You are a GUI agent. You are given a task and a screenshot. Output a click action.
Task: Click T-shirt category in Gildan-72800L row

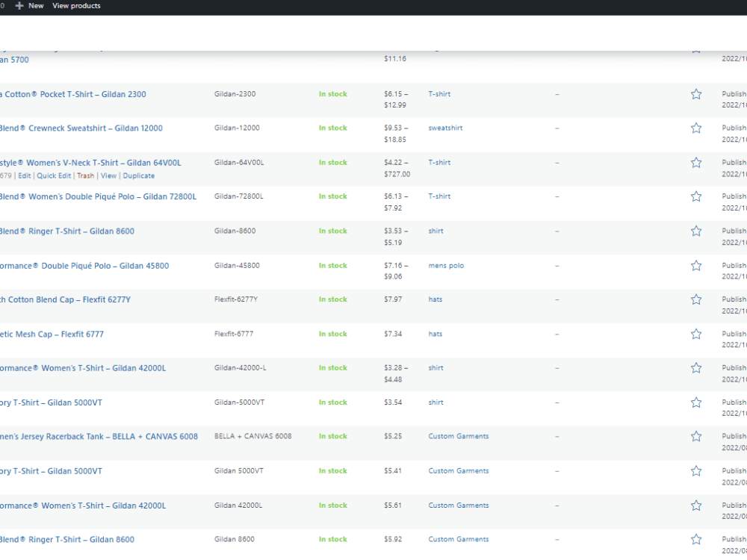[439, 196]
